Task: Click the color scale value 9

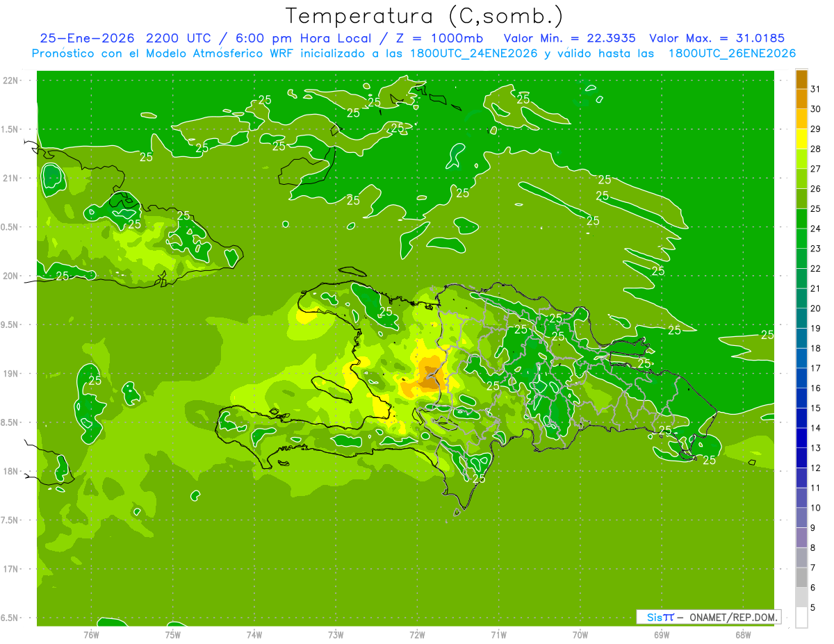Action: (x=813, y=528)
